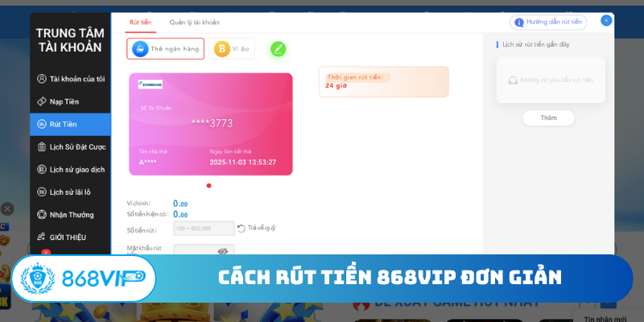Screen dimensions: 644x322
Task: Click the red card carousel dot
Action: tap(208, 186)
